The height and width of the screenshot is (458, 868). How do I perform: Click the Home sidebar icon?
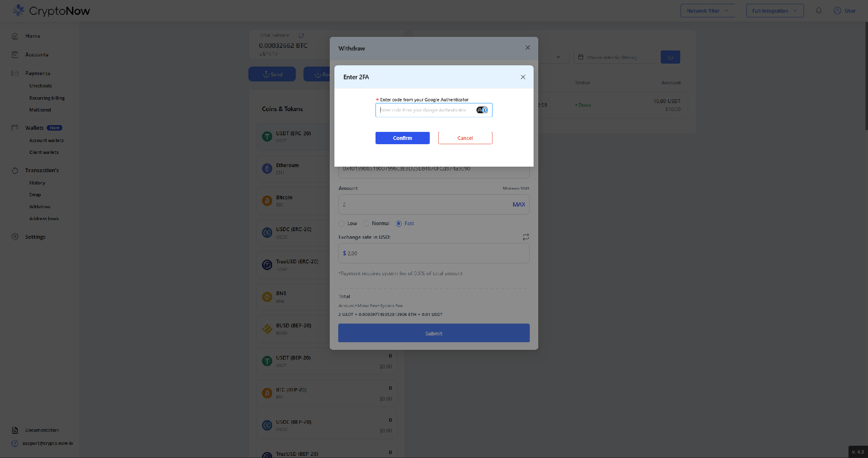pyautogui.click(x=15, y=36)
